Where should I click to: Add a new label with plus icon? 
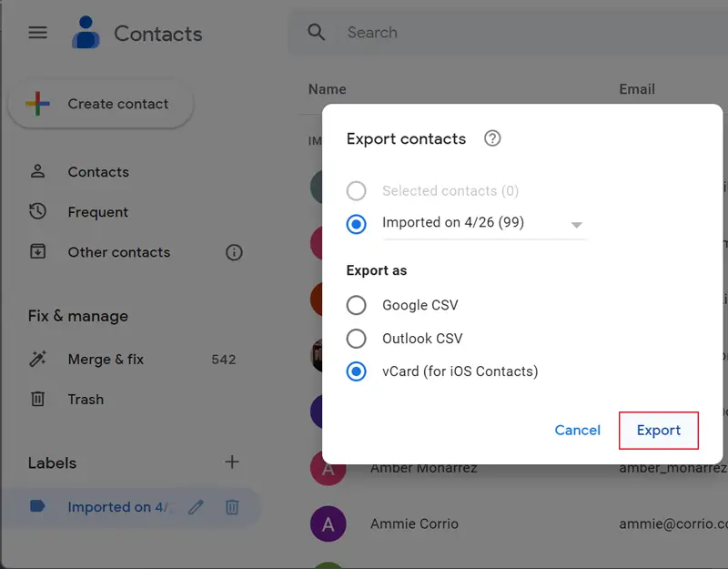pyautogui.click(x=232, y=462)
